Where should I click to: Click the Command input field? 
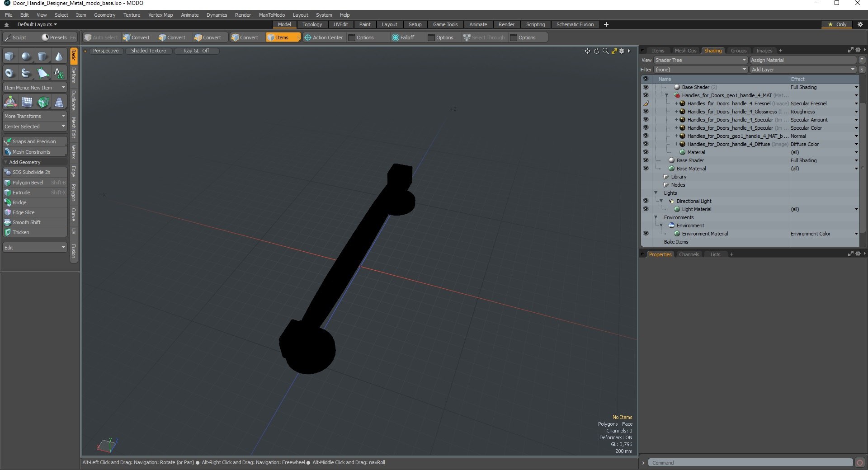[750, 463]
